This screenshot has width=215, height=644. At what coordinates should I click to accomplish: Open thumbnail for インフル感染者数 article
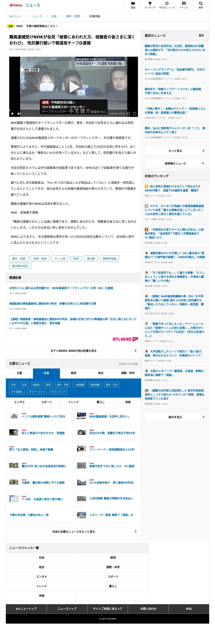tap(14, 415)
